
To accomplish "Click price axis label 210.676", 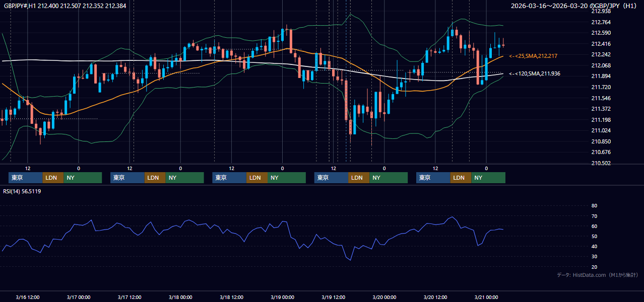I will (601, 152).
